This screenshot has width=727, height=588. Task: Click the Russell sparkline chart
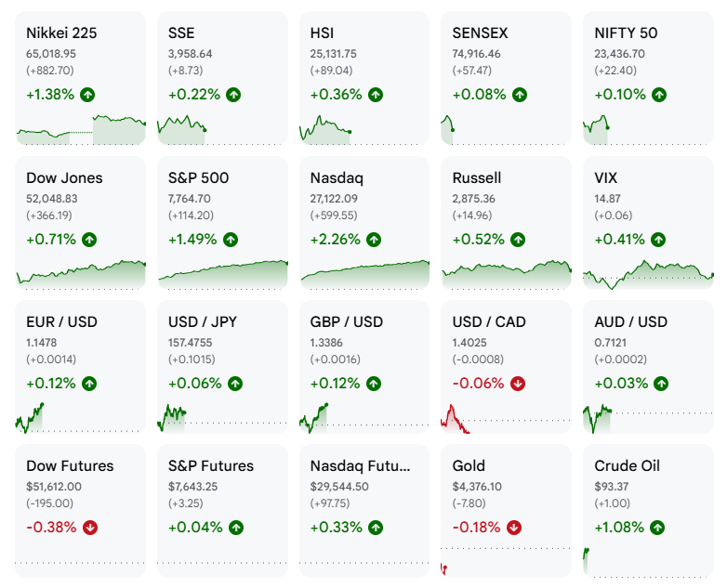pos(507,275)
